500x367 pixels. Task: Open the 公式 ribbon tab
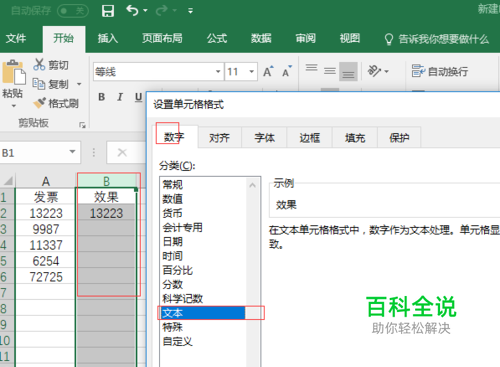click(217, 38)
